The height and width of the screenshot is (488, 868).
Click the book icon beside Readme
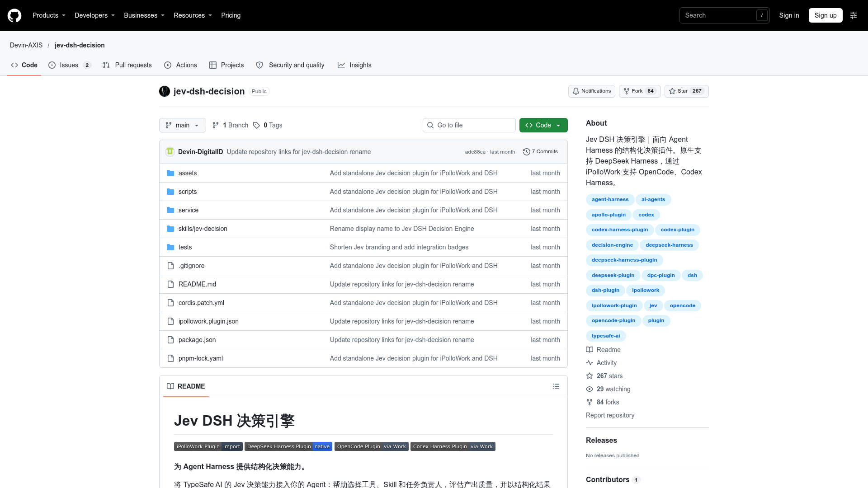tap(590, 350)
